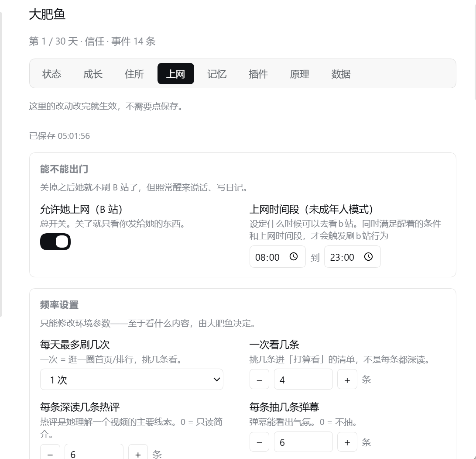Expand the 每天最多刷几次 dropdown
The height and width of the screenshot is (459, 476).
(132, 380)
